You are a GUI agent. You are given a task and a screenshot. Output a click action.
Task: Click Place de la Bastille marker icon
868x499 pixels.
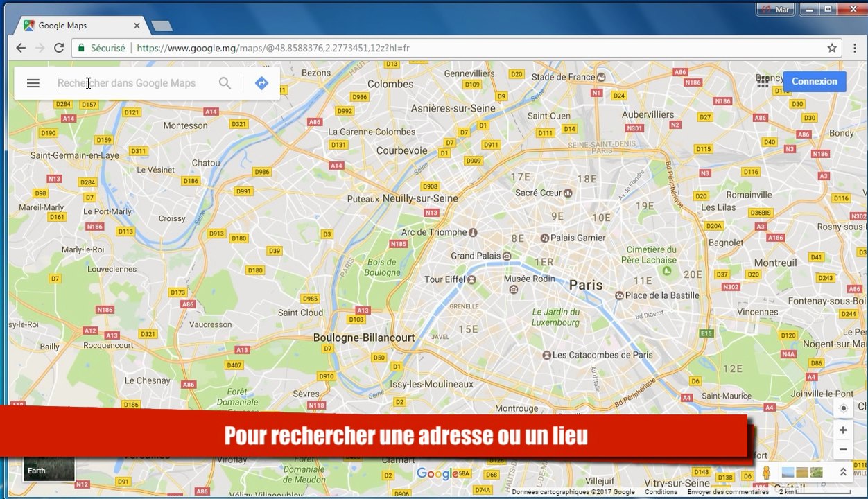(619, 295)
